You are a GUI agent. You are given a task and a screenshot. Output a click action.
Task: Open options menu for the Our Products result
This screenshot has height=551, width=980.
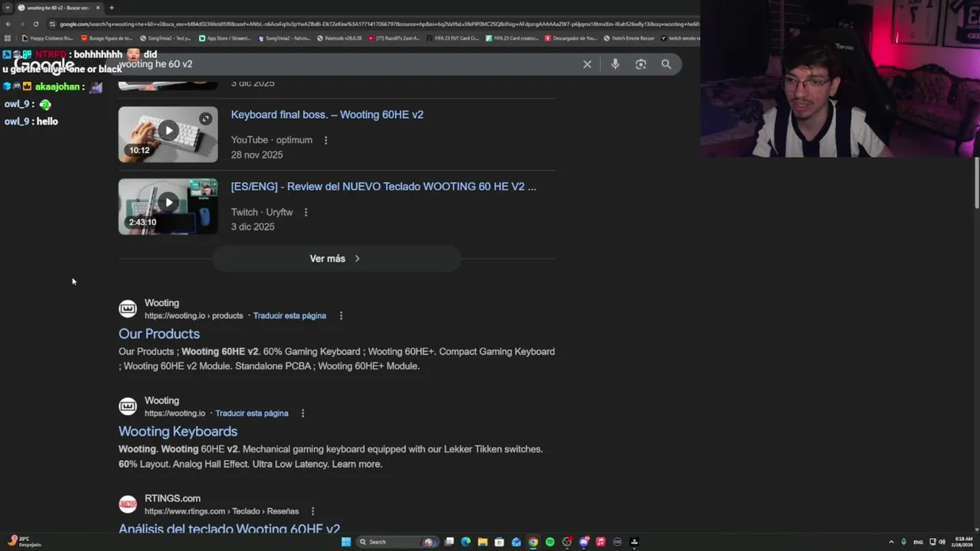click(x=341, y=315)
